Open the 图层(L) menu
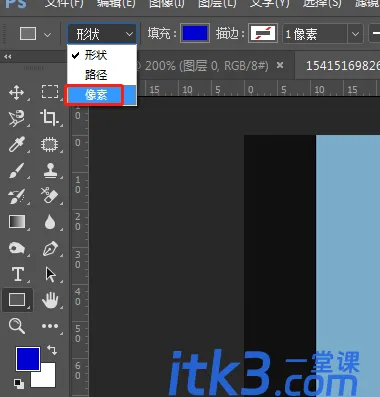This screenshot has height=397, width=380. pos(217,3)
